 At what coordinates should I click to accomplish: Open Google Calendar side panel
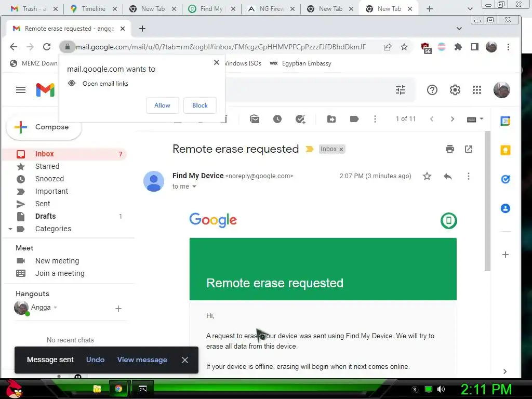coord(505,121)
